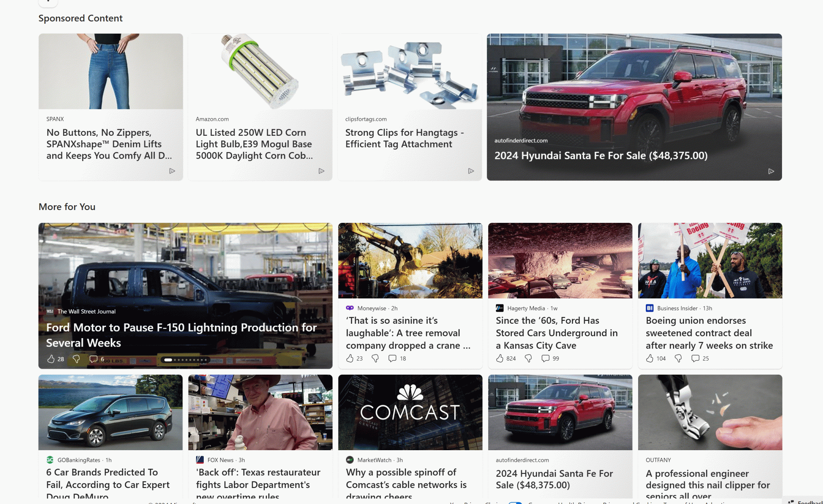Dislike the Ford F-150 Lightning story

click(x=76, y=359)
